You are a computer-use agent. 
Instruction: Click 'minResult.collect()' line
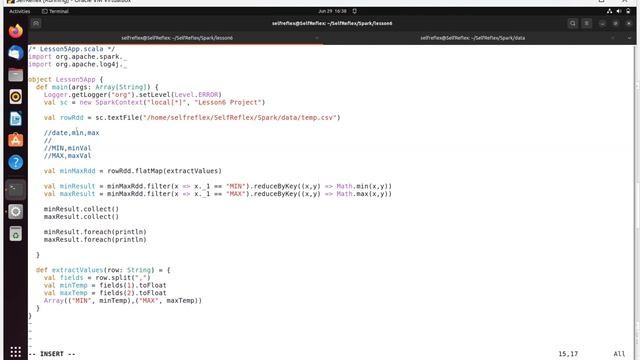(81, 209)
